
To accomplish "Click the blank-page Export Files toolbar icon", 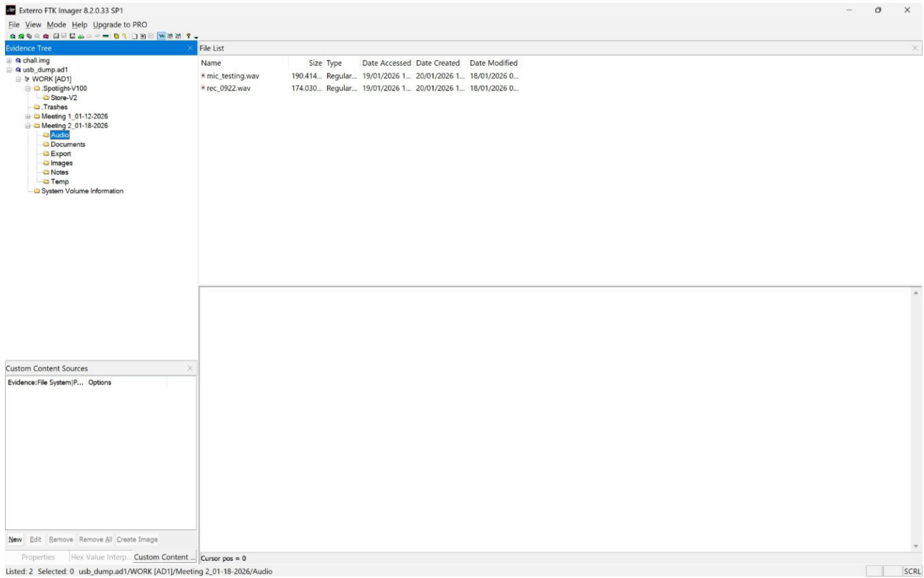I will [135, 36].
